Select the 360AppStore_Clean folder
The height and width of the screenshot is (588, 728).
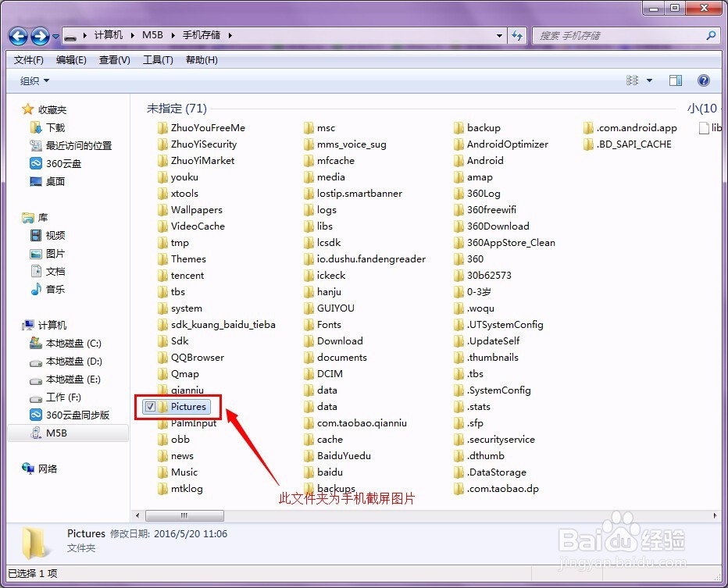(x=505, y=243)
